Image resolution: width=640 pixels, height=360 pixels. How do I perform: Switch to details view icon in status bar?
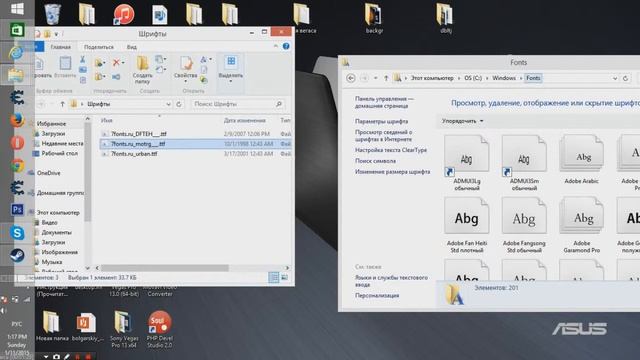click(273, 278)
